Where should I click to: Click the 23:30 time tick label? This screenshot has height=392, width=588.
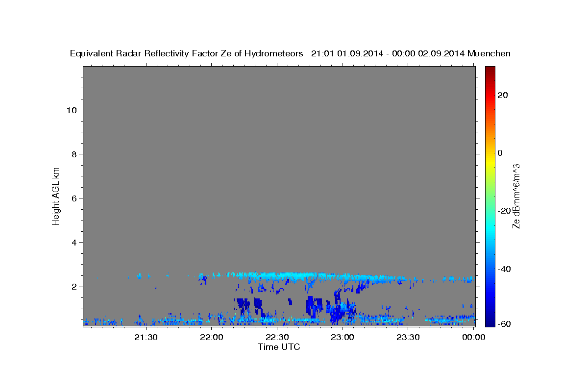(408, 337)
